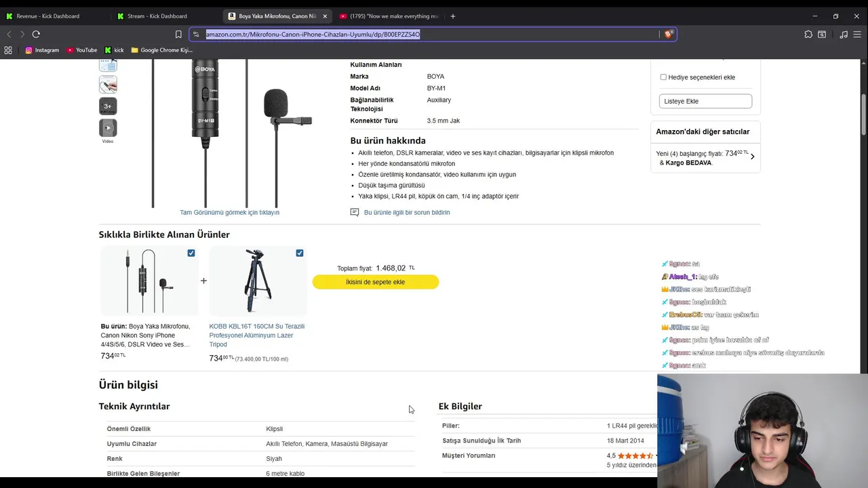Open the browser extensions puzzle icon
The width and height of the screenshot is (868, 488).
coord(808,34)
